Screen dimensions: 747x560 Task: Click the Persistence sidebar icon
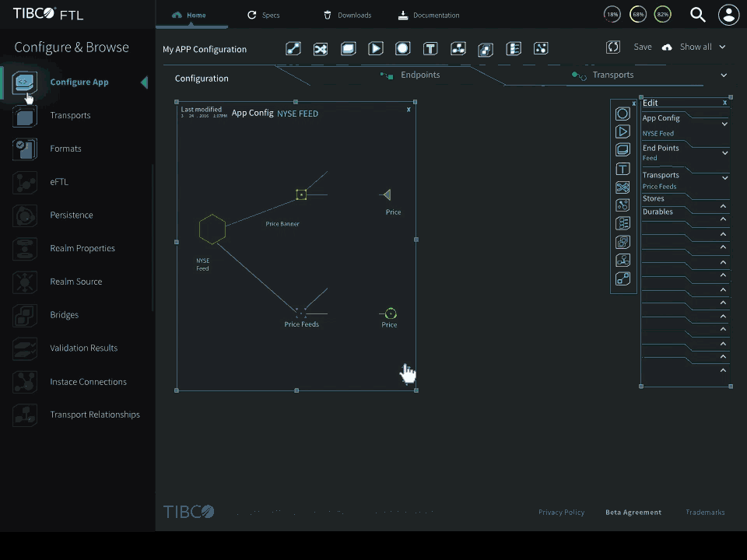click(24, 215)
